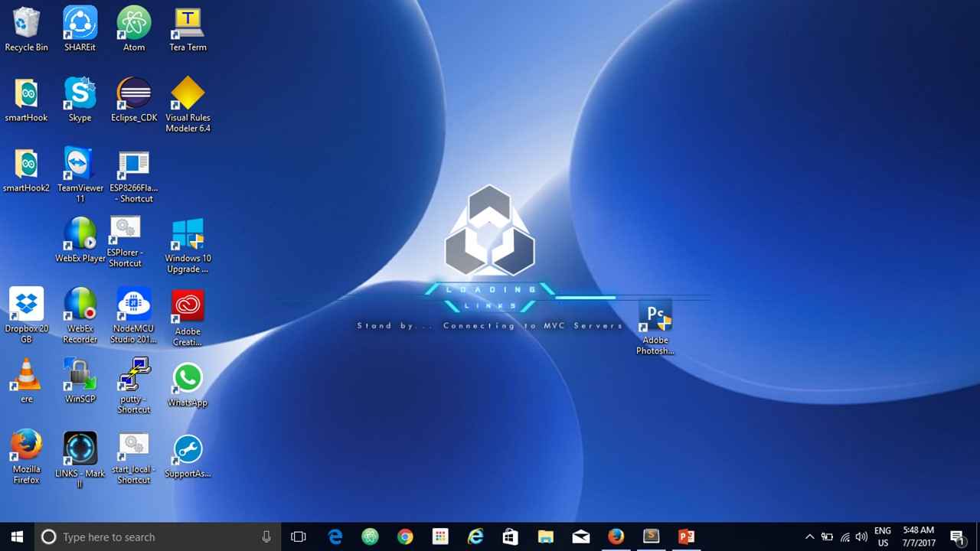Image resolution: width=980 pixels, height=551 pixels.
Task: Open the clock showing 5:48 AM
Action: click(x=919, y=536)
